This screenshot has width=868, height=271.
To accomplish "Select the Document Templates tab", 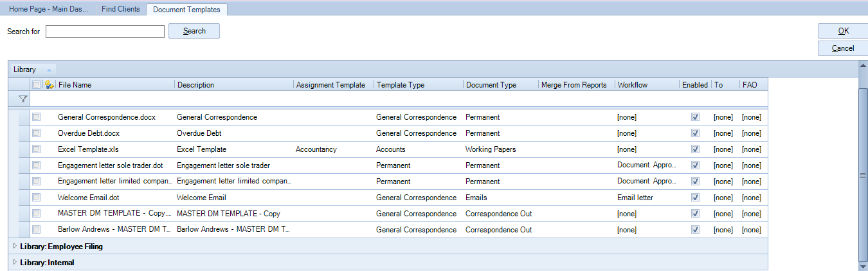I will (186, 10).
